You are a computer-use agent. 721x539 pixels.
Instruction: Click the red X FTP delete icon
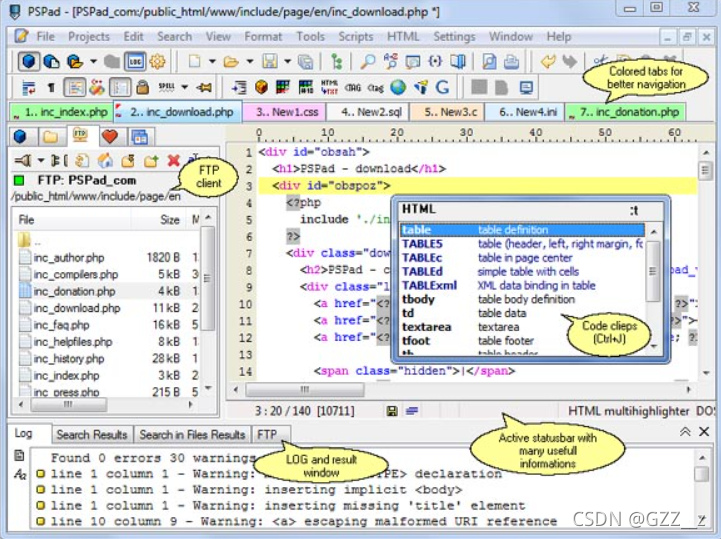click(x=173, y=161)
